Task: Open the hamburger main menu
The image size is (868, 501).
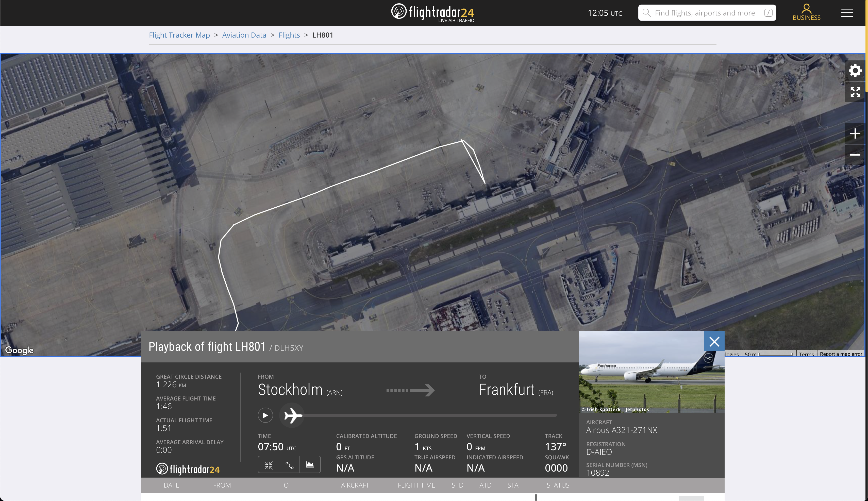Action: (x=847, y=13)
